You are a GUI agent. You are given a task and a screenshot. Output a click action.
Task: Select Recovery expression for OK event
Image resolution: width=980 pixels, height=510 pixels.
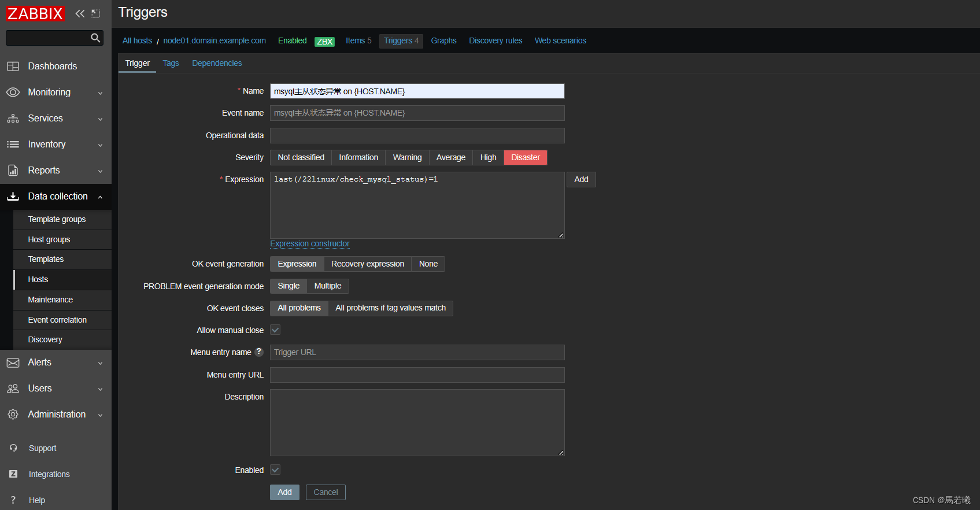click(x=368, y=264)
